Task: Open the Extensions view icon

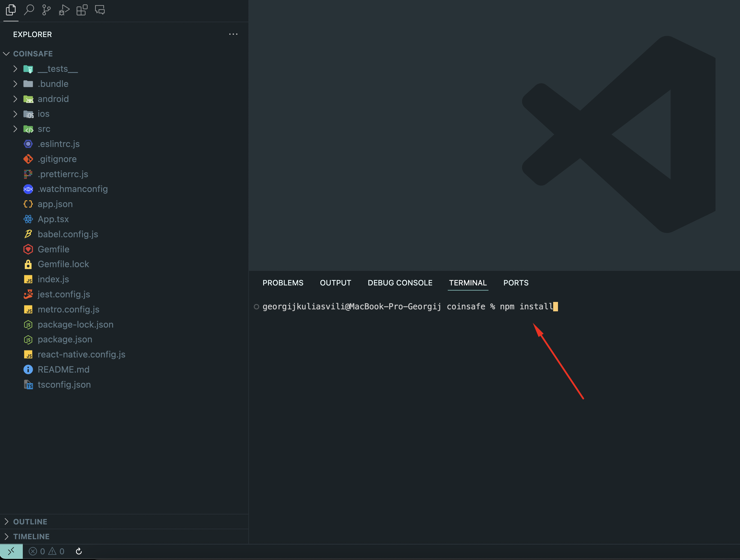Action: point(82,10)
